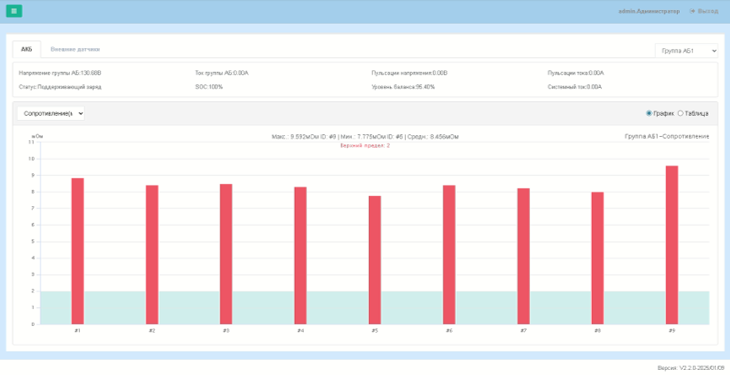730x375 pixels.
Task: Click the red bar for battery #3
Action: click(x=226, y=254)
